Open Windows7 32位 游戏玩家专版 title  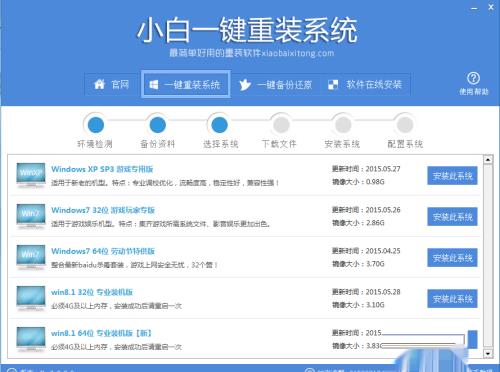(x=103, y=210)
